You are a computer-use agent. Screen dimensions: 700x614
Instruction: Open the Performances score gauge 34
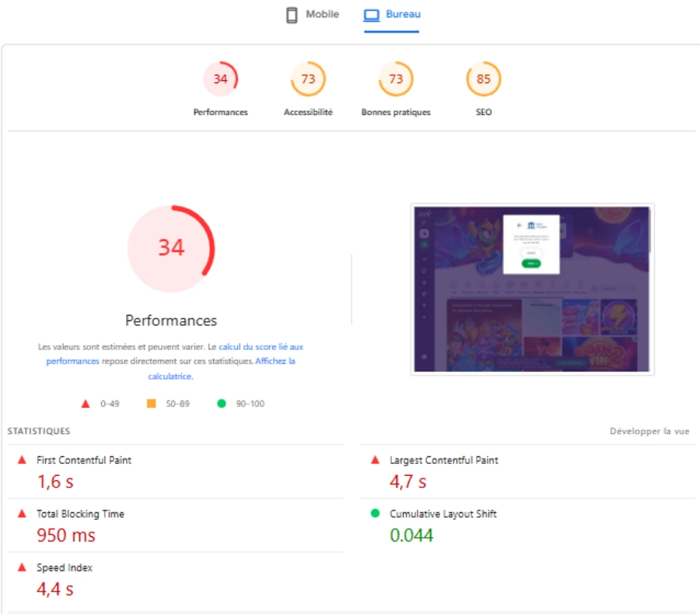(x=220, y=79)
